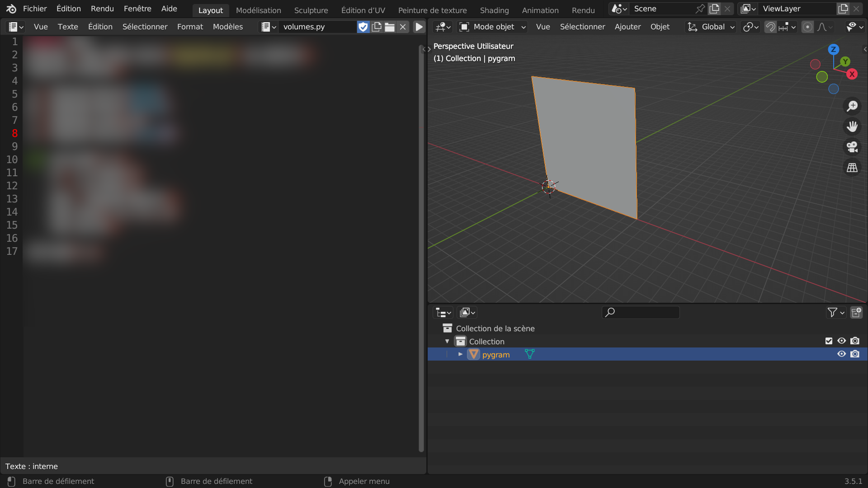This screenshot has height=488, width=868.
Task: Uncheck Collection exclude checkbox
Action: 829,341
